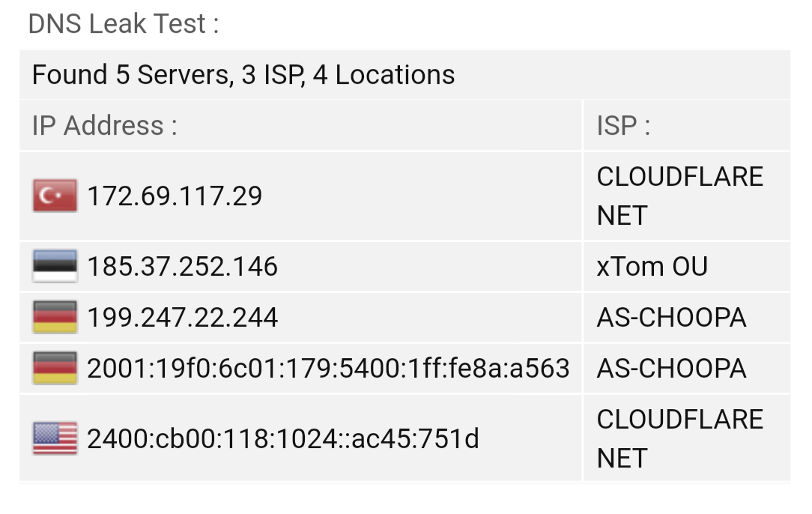The image size is (812, 514).
Task: Click the United States flag icon
Action: 55,438
